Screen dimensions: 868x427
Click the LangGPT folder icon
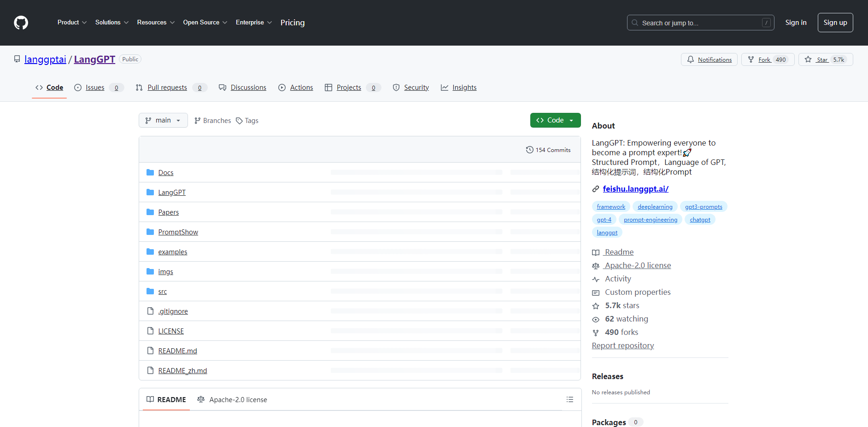150,192
